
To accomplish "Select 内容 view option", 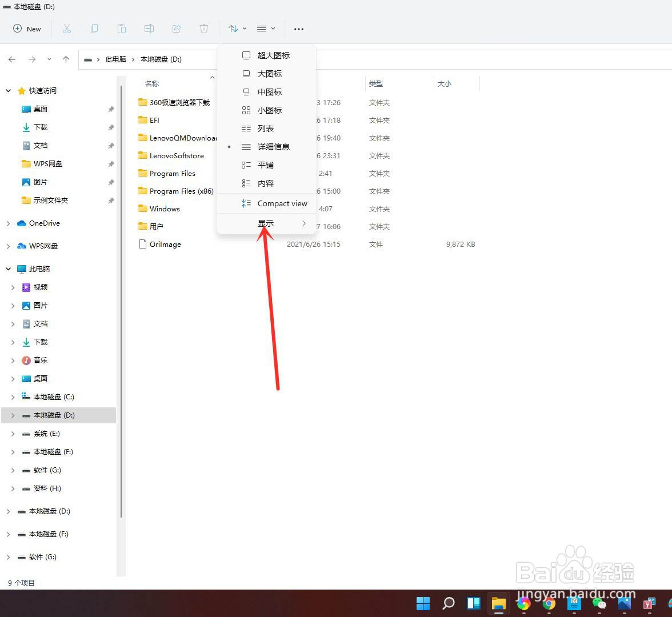I will tap(266, 183).
